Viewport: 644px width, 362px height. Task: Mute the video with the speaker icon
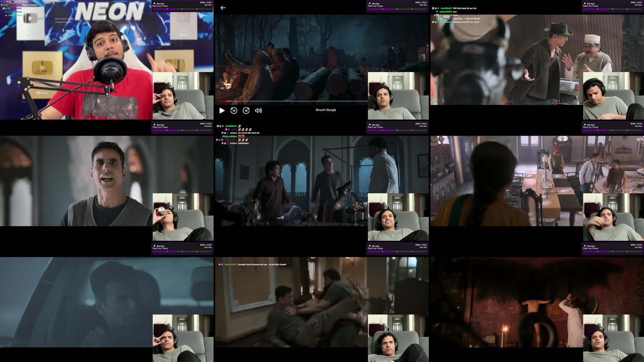click(x=258, y=110)
